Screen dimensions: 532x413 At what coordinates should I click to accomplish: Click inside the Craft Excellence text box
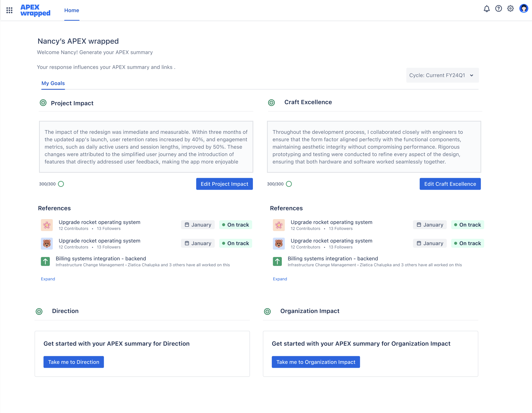click(374, 147)
